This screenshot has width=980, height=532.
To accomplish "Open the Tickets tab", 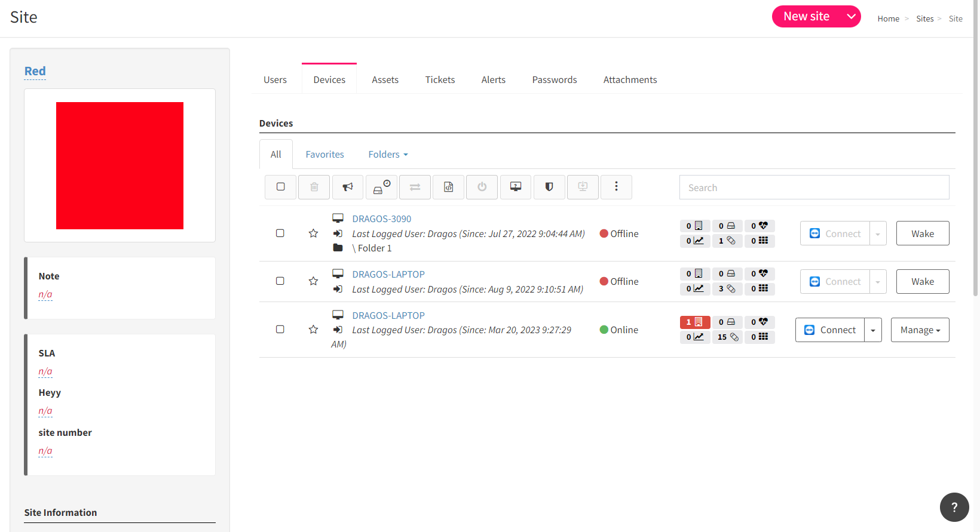I will tap(440, 80).
